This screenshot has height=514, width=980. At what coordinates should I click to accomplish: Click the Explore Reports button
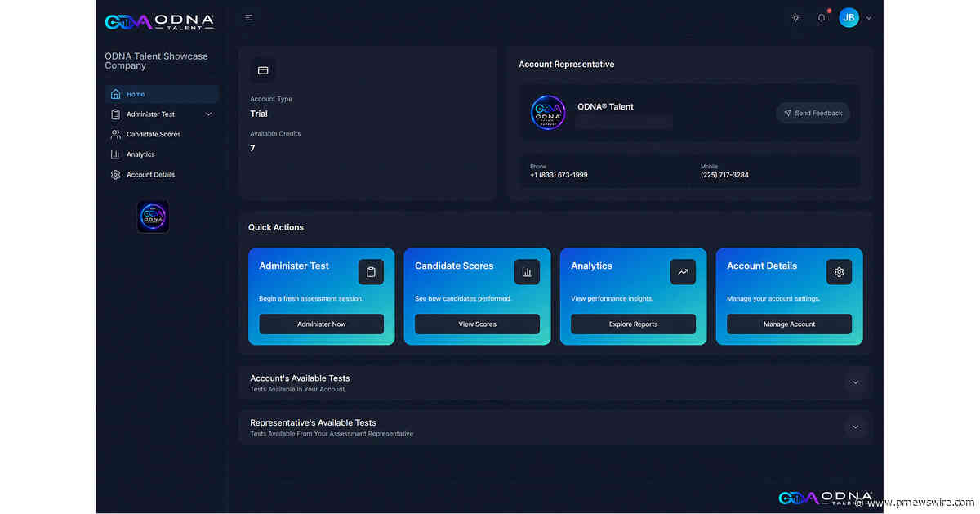pos(633,324)
